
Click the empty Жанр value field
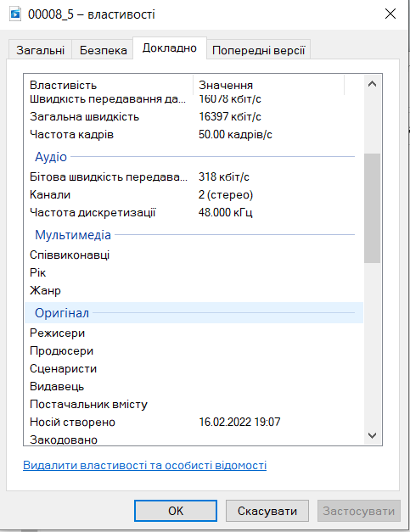click(x=277, y=291)
